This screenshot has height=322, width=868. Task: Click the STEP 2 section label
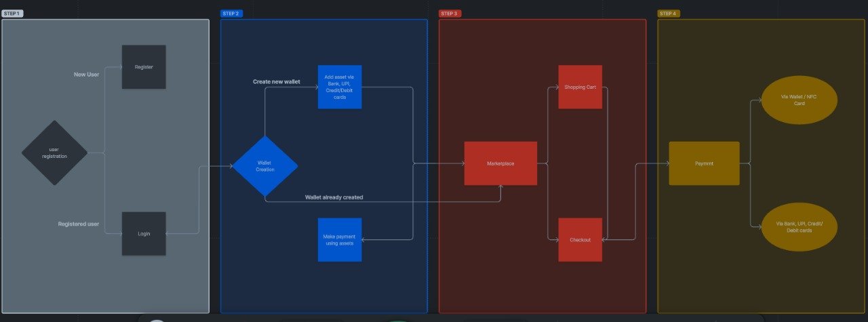[231, 14]
